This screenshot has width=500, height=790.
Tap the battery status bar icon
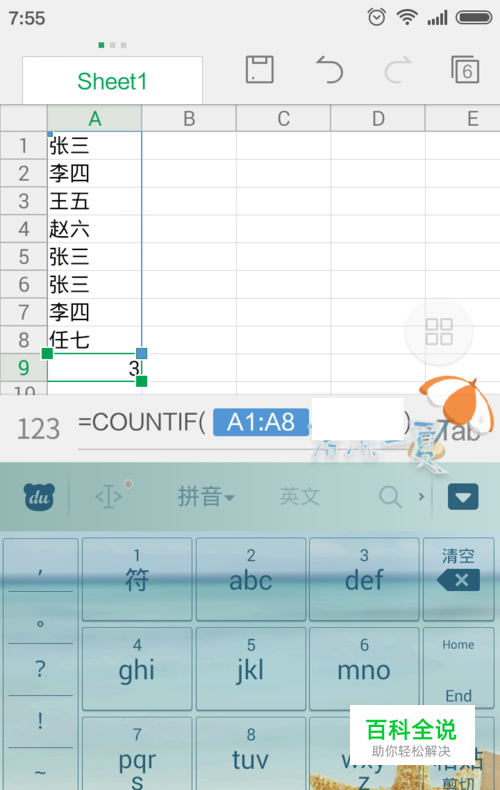tap(474, 18)
